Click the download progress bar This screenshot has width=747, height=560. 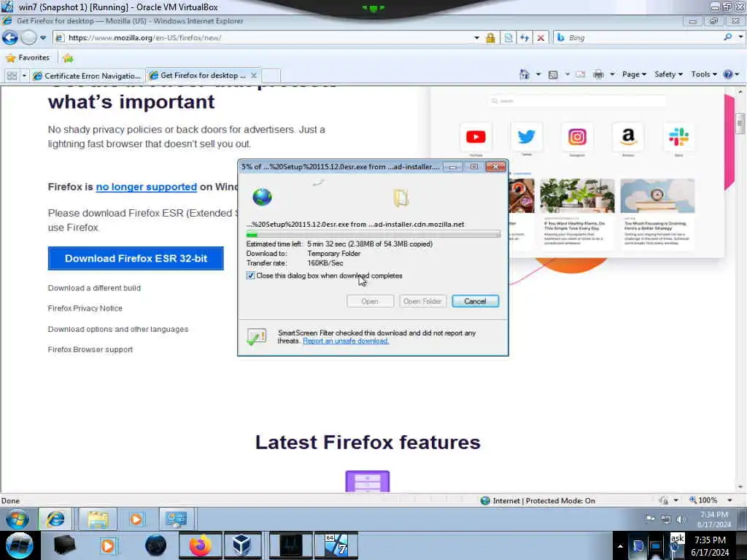coord(373,234)
